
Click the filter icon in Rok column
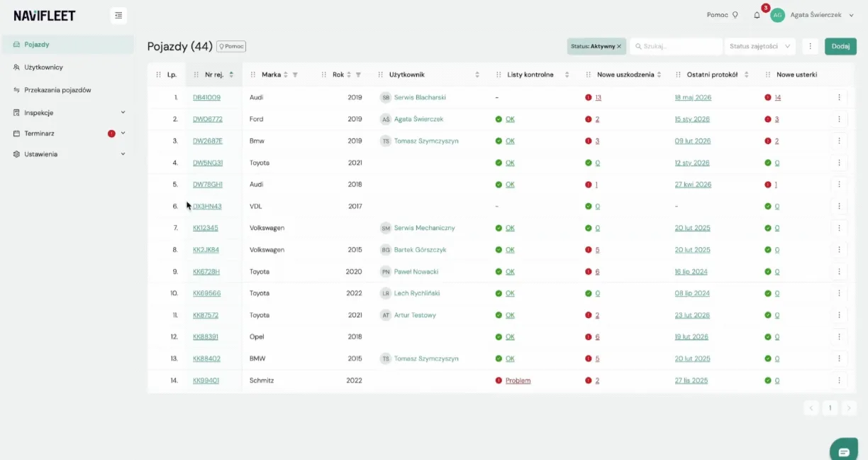(358, 75)
